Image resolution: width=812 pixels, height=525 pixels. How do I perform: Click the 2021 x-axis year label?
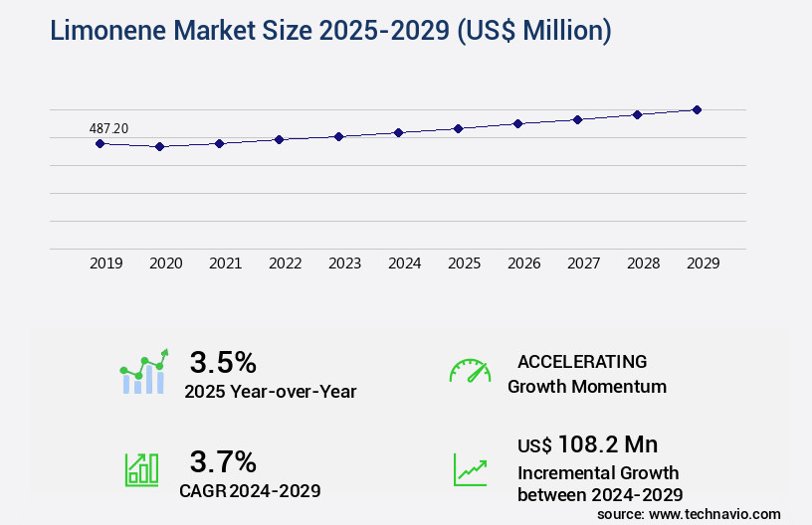225,263
